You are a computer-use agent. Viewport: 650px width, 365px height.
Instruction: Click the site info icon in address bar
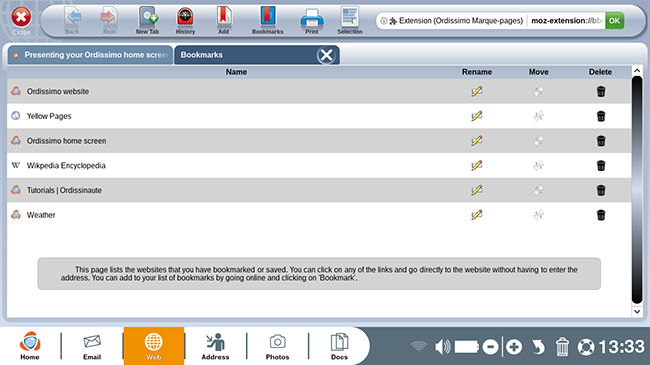(x=384, y=21)
